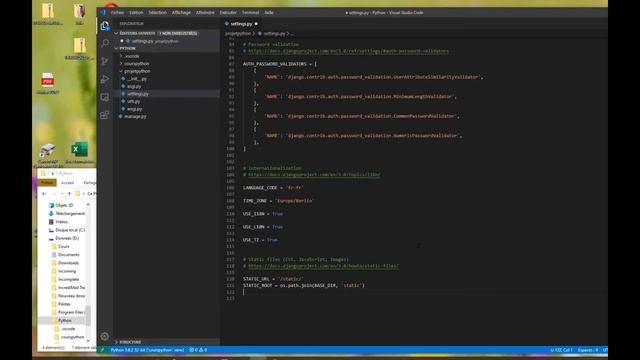Click the Back arrow in File Explorer window

(44, 193)
